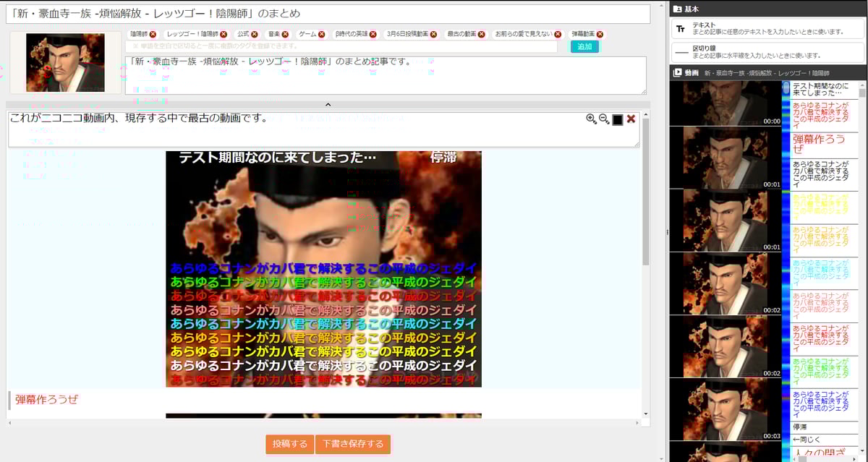Collapse the 動画 panel header
This screenshot has width=868, height=462.
pyautogui.click(x=767, y=73)
